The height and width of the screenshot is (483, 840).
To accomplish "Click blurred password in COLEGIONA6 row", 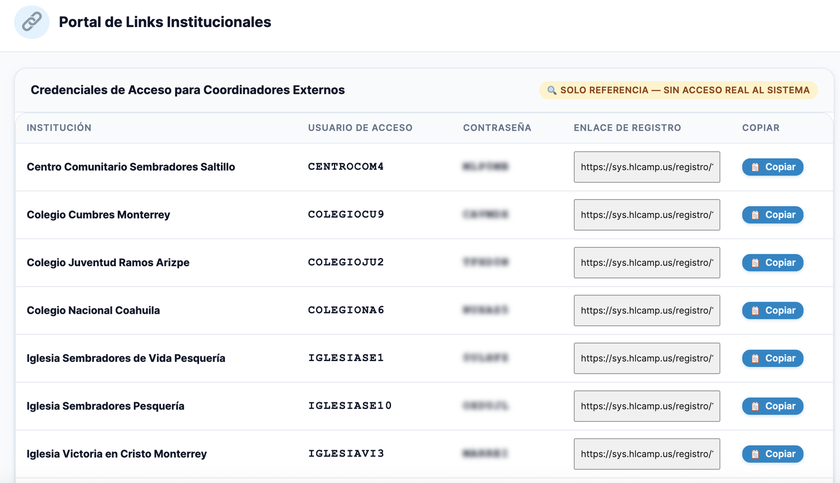I will [485, 310].
